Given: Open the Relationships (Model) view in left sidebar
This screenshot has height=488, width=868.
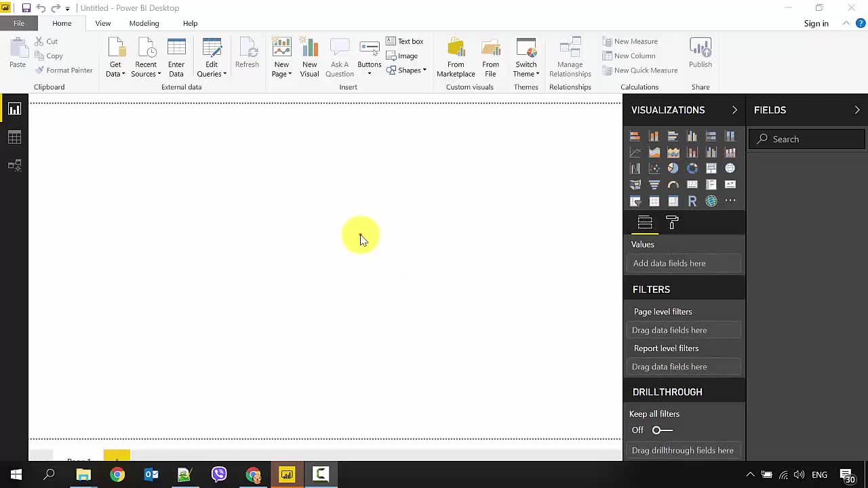Looking at the screenshot, I should [x=14, y=165].
